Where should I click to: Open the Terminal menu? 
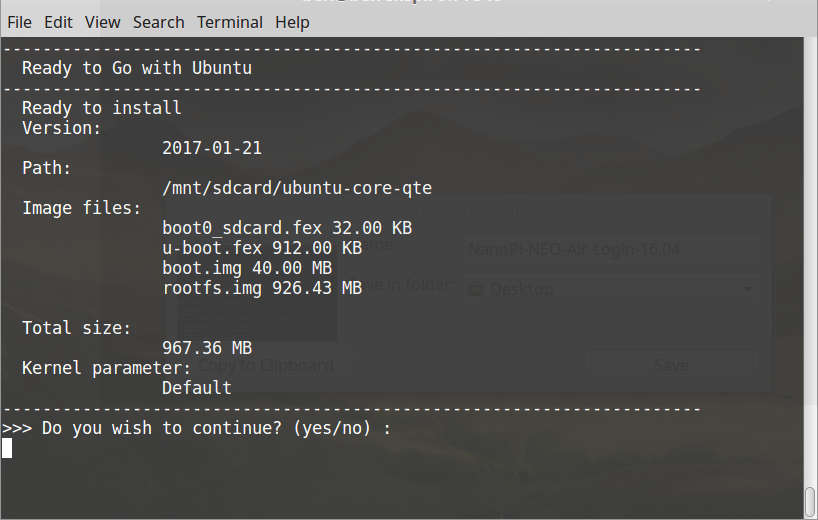[x=230, y=22]
